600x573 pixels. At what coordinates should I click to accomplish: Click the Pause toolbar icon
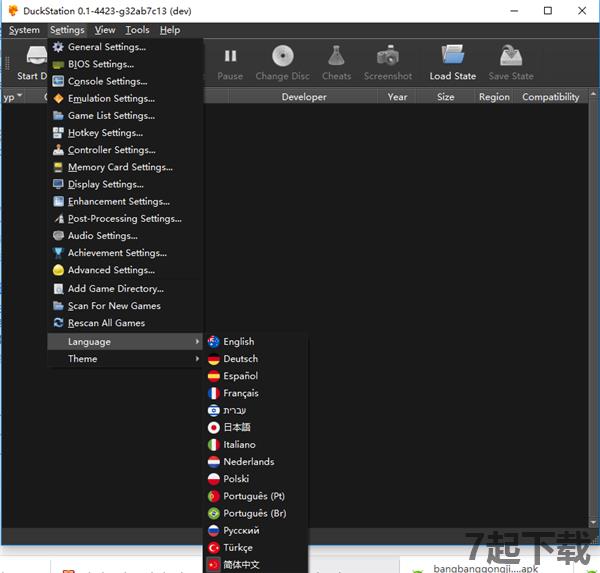click(230, 56)
